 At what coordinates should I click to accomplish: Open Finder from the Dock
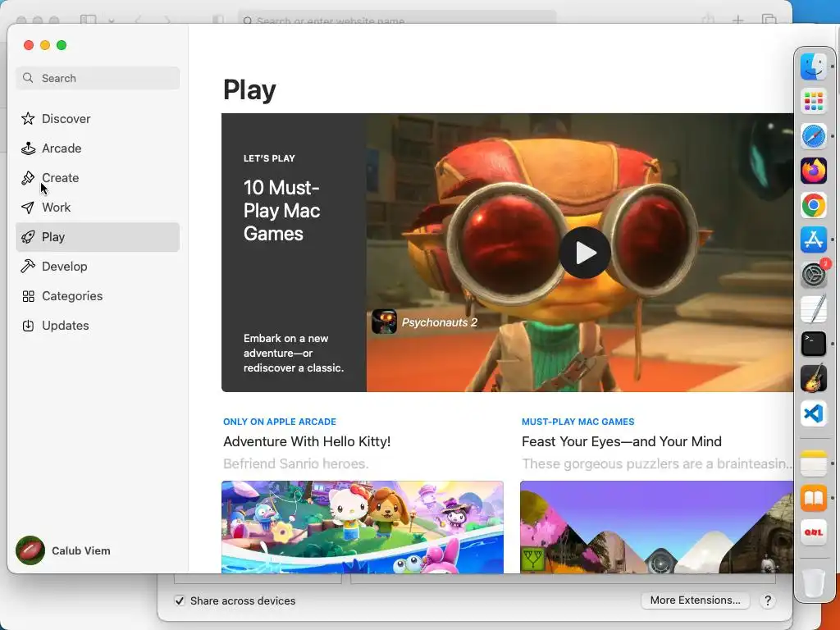pyautogui.click(x=813, y=66)
